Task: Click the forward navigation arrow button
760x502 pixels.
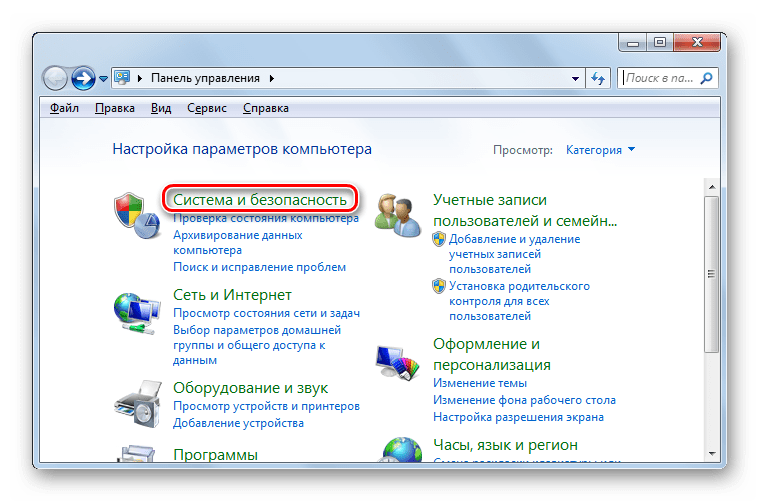Action: [x=83, y=78]
